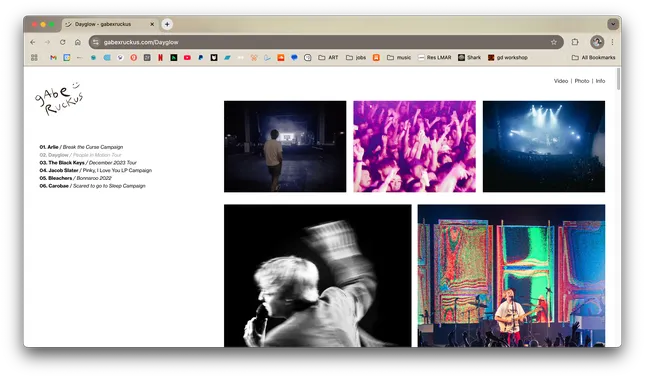Open the Photo page link
The height and width of the screenshot is (378, 645).
582,81
